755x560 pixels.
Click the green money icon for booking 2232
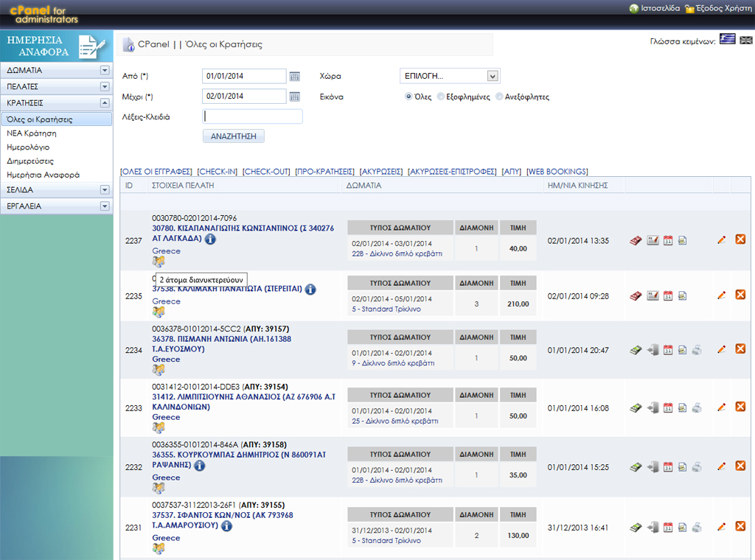tap(636, 466)
